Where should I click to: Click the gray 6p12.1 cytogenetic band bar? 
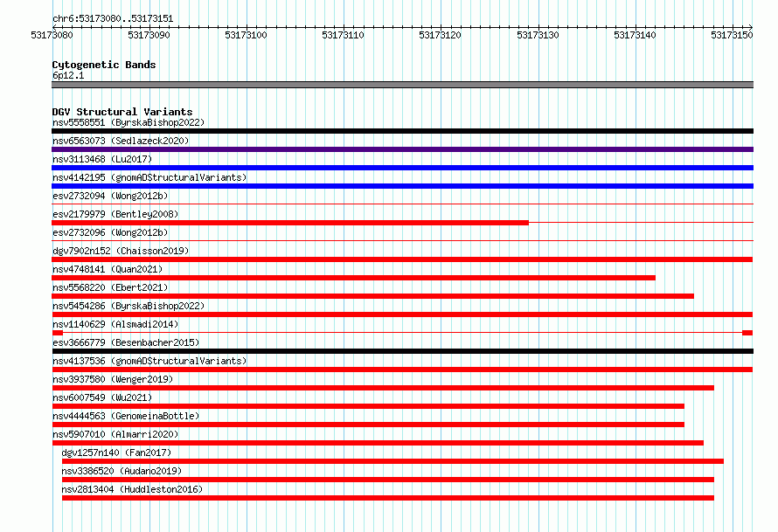[x=402, y=85]
